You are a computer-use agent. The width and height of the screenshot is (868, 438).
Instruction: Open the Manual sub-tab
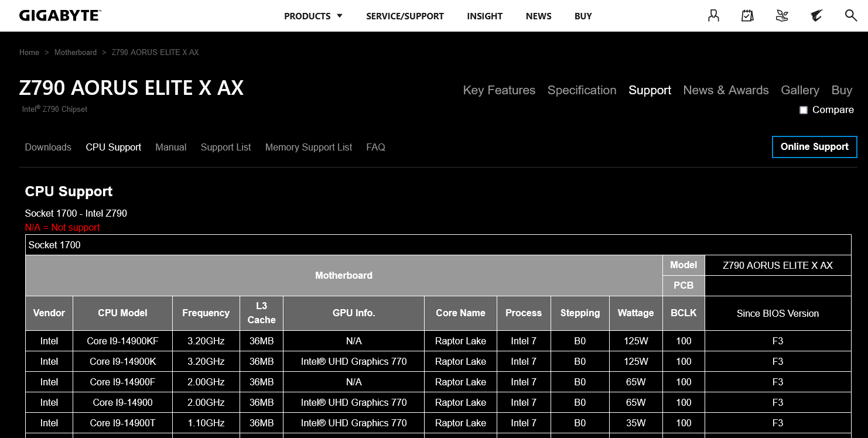tap(170, 147)
